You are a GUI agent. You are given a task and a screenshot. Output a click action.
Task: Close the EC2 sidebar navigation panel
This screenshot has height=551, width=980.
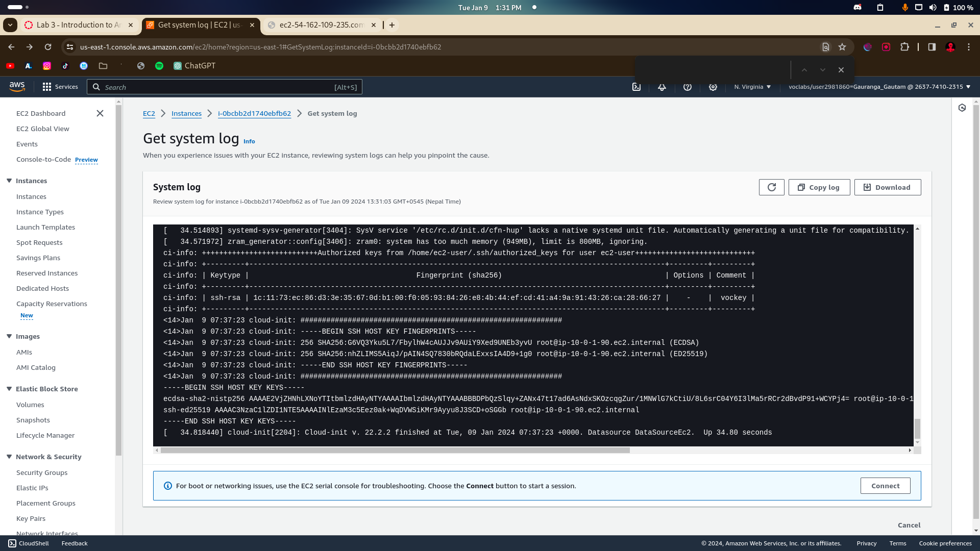point(100,113)
